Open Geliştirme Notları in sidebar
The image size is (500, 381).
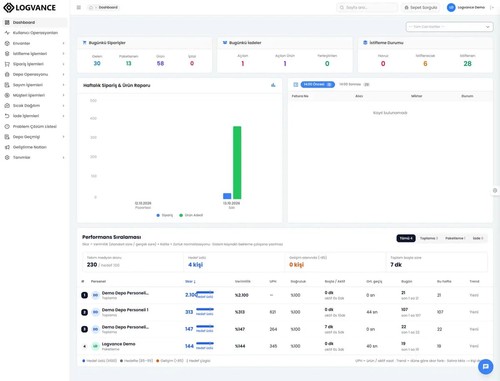tap(35, 147)
